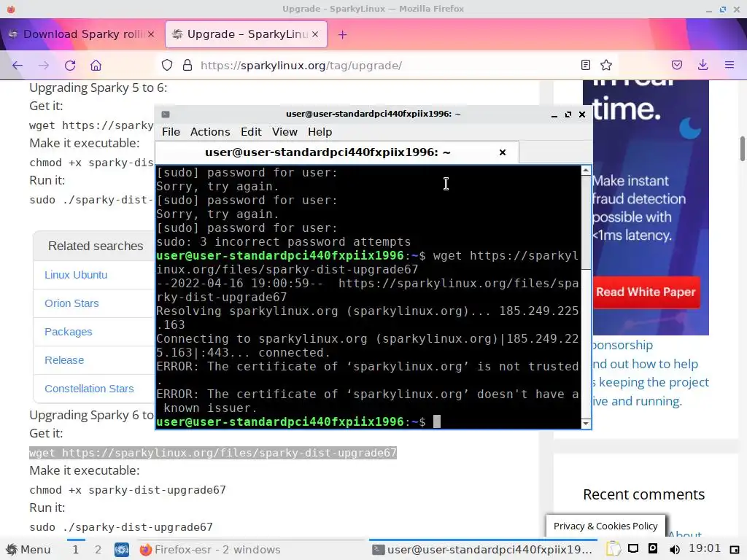Reload the current Firefox page

point(70,65)
